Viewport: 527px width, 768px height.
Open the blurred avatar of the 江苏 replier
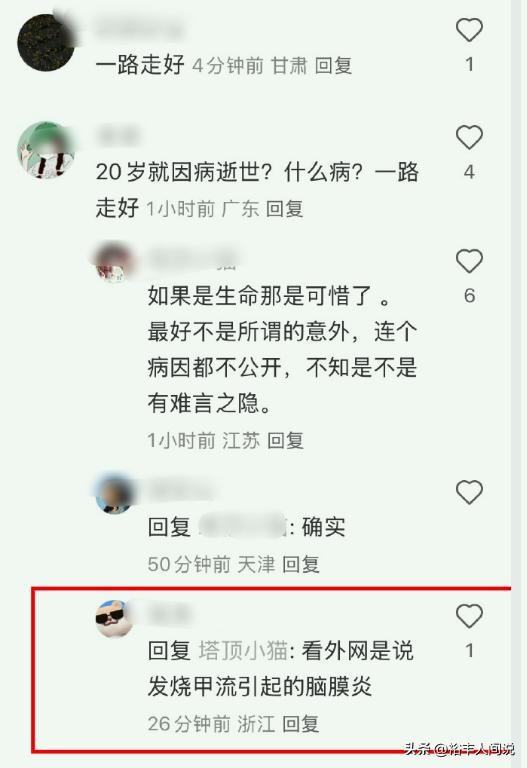point(115,262)
